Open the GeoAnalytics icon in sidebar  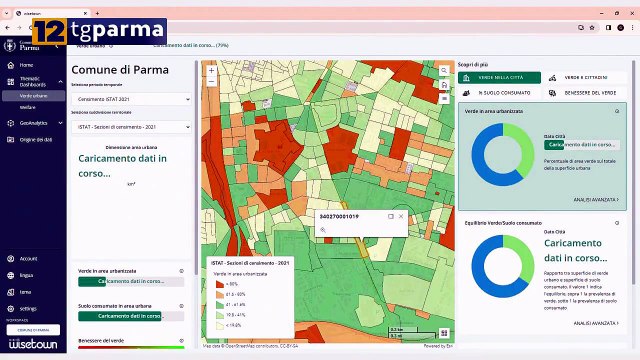(x=11, y=123)
